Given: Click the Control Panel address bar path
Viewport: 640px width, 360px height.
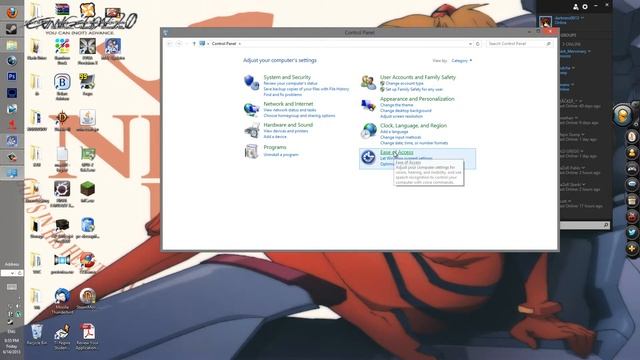Looking at the screenshot, I should [224, 44].
